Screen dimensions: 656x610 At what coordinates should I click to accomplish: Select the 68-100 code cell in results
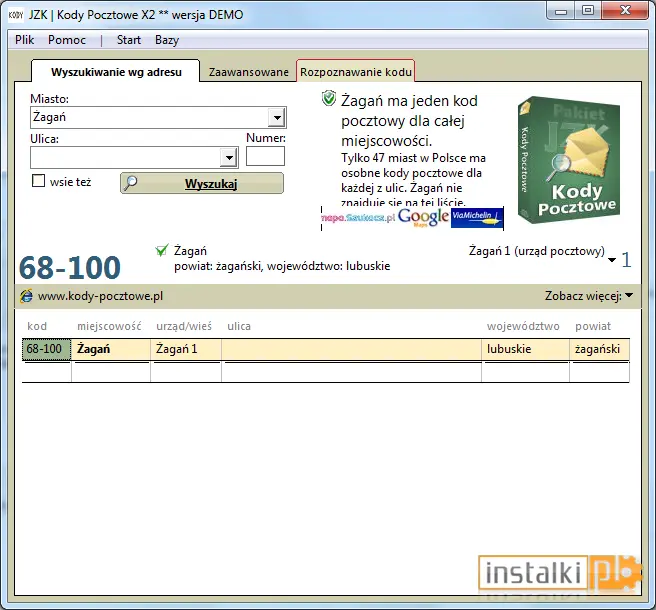pos(46,349)
